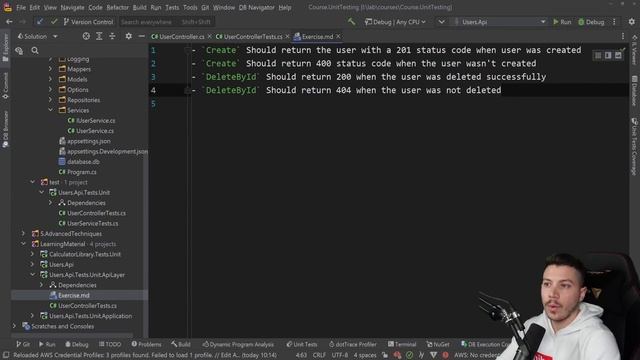This screenshot has width=640, height=360.
Task: Open the Git tool window
Action: point(23,344)
